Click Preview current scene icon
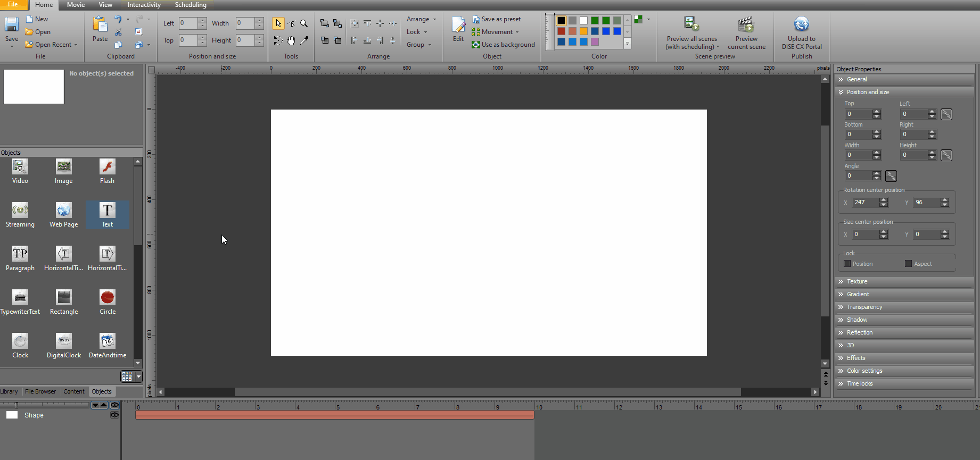The width and height of the screenshot is (980, 460). (x=746, y=24)
